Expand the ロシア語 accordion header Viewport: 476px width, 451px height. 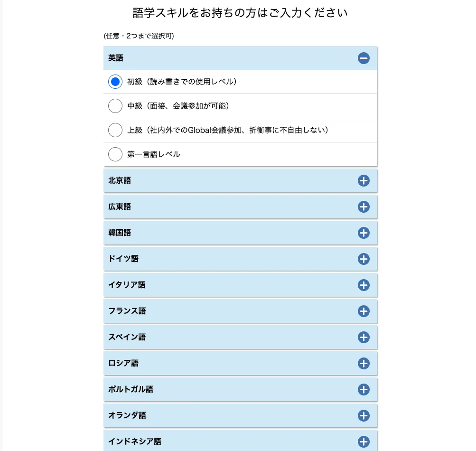(240, 363)
